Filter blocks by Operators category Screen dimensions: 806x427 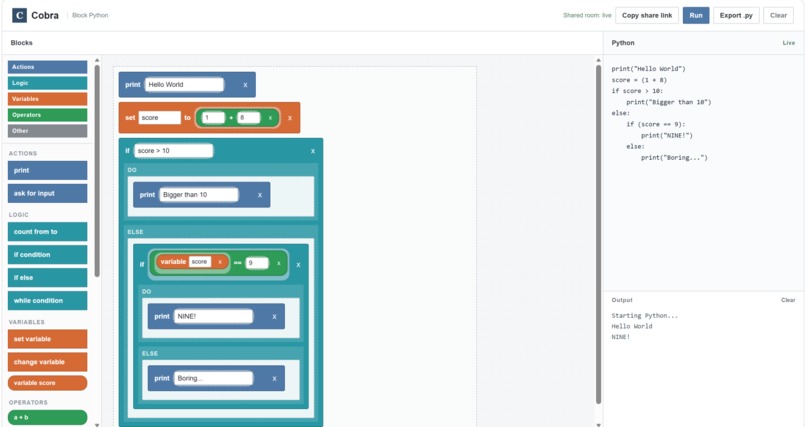click(x=47, y=115)
